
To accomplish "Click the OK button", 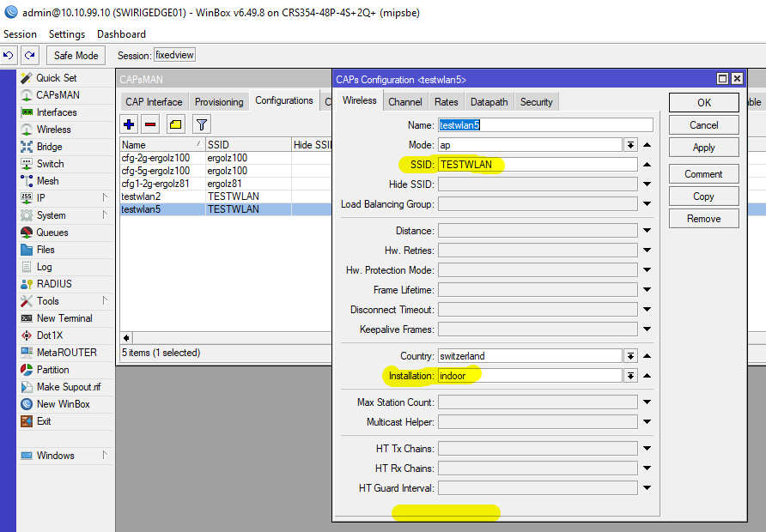I will (703, 102).
